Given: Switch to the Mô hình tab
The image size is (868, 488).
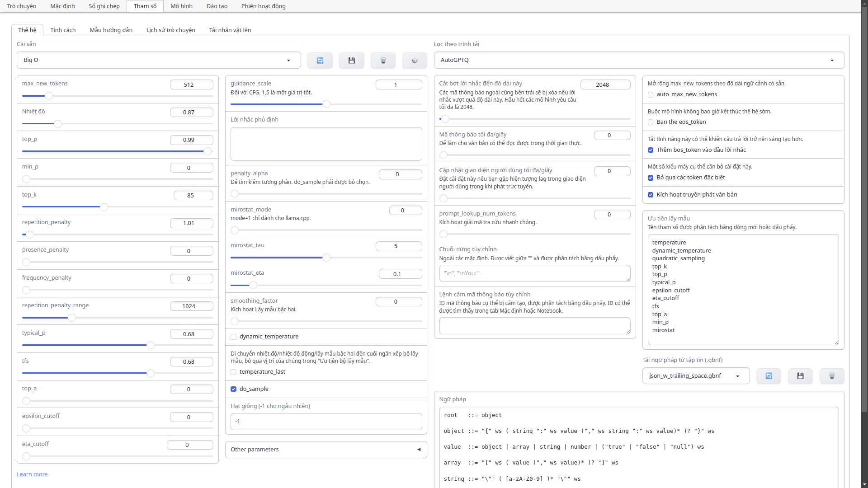Looking at the screenshot, I should (181, 6).
